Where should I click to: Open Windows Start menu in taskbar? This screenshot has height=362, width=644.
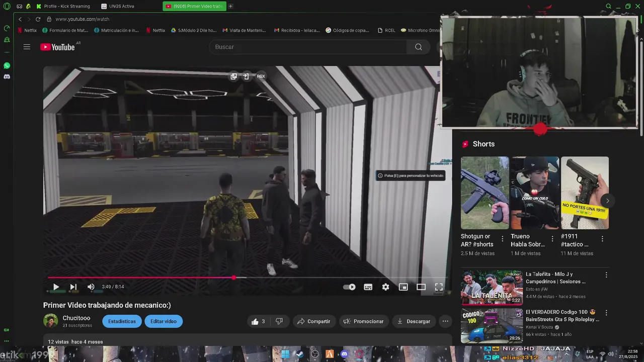[x=285, y=354]
